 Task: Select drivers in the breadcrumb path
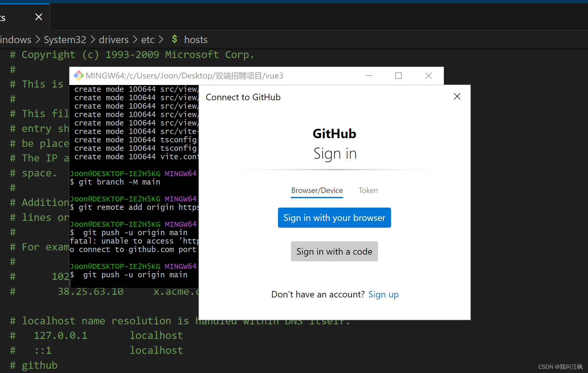[x=114, y=40]
